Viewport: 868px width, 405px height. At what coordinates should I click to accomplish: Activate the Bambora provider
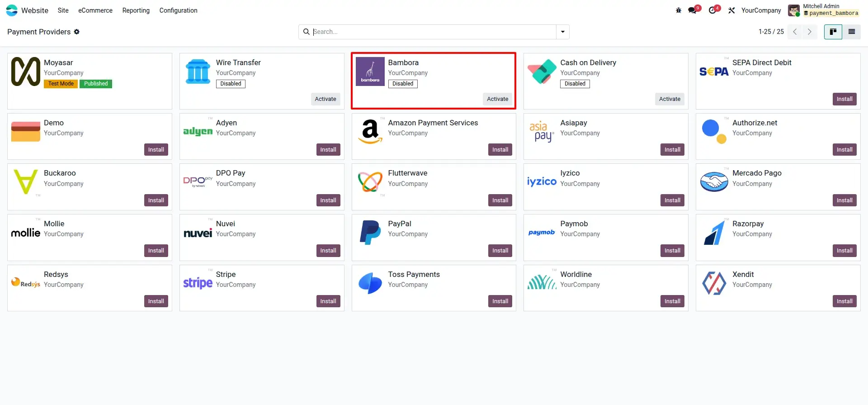[498, 99]
